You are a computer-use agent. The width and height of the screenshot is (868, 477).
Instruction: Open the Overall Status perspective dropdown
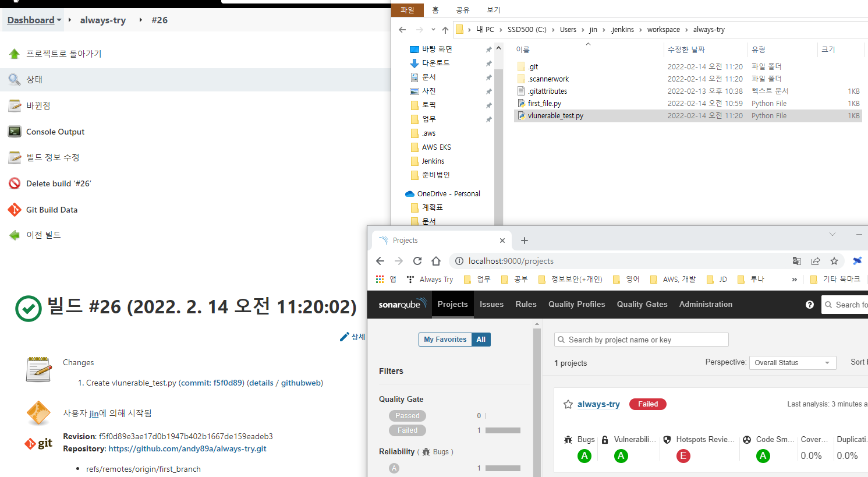coord(792,363)
